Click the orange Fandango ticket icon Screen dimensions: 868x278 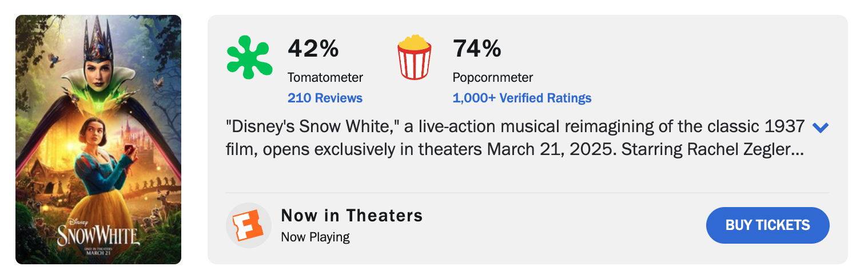249,225
